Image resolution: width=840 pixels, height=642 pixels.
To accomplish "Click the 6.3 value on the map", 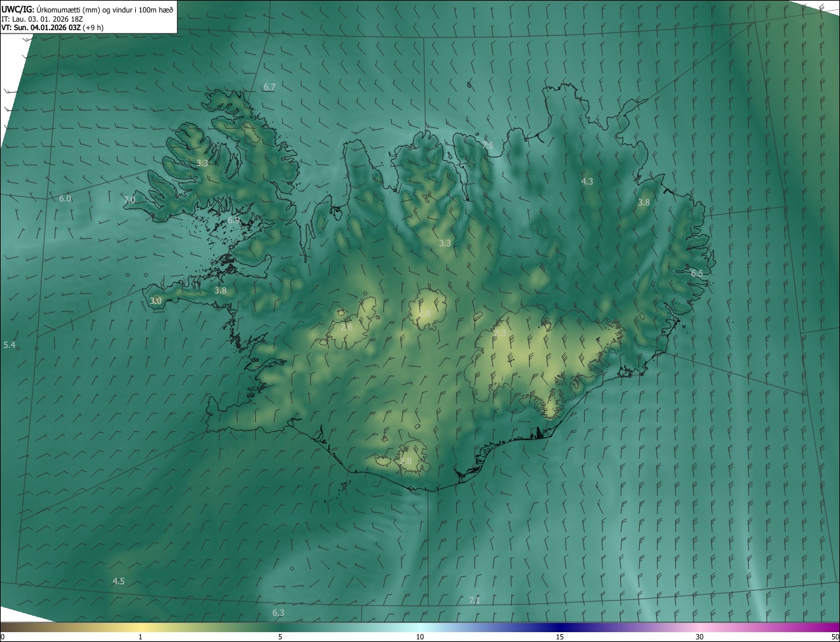I will [x=278, y=612].
